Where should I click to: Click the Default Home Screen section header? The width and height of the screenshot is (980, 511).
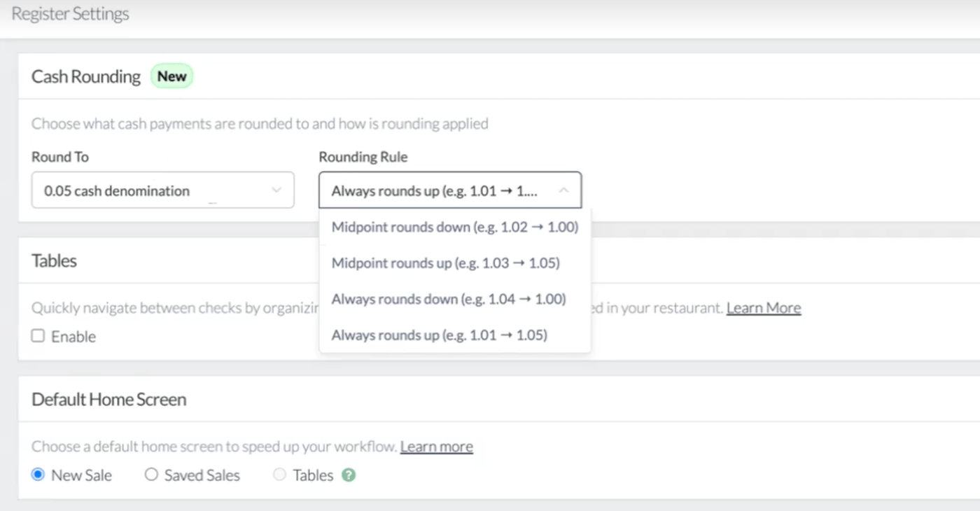[x=108, y=399]
